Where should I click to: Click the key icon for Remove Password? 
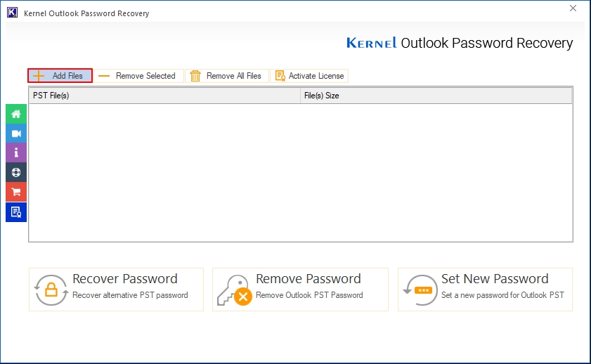(x=234, y=289)
